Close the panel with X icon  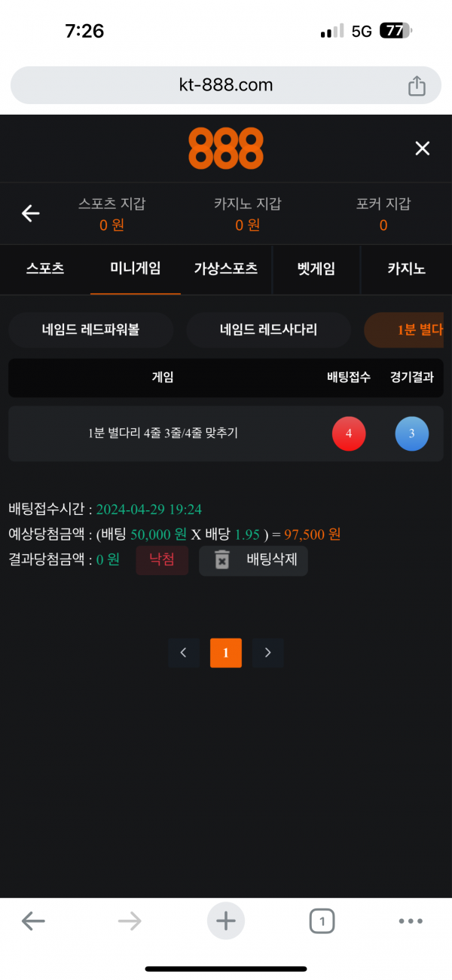pos(423,149)
